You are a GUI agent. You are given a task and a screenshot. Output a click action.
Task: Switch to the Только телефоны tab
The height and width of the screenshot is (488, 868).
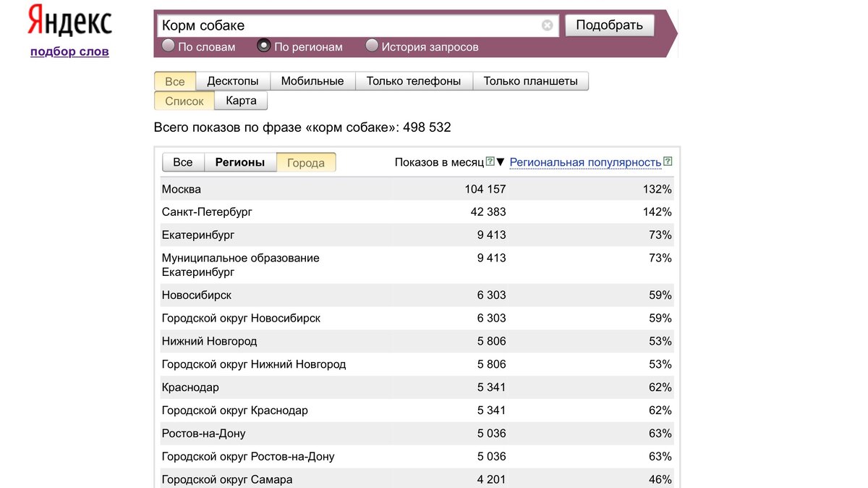tap(414, 81)
